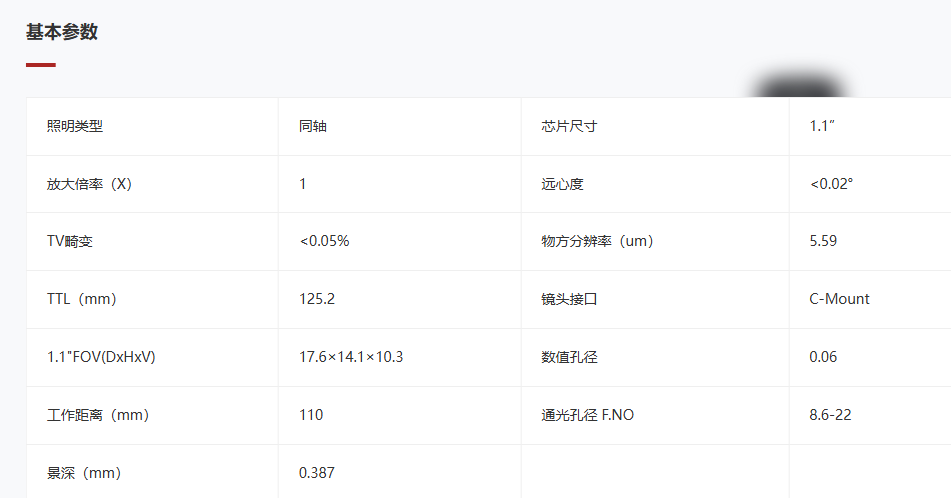951x498 pixels.
Task: Select the 同轴 value cell
Action: click(400, 126)
